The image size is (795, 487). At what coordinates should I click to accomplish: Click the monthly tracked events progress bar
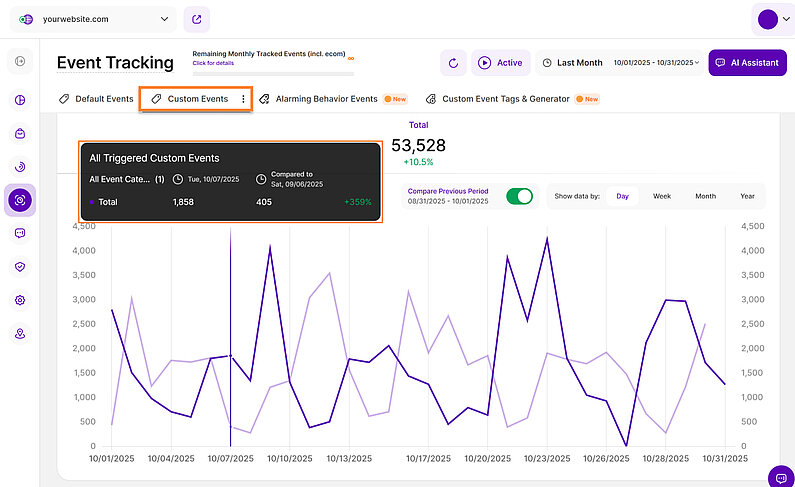coord(272,73)
